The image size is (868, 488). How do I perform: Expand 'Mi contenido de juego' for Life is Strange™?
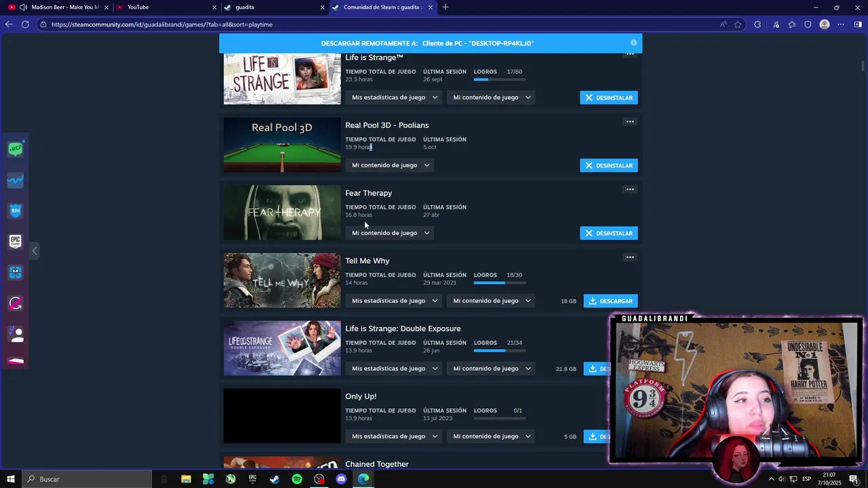point(492,98)
